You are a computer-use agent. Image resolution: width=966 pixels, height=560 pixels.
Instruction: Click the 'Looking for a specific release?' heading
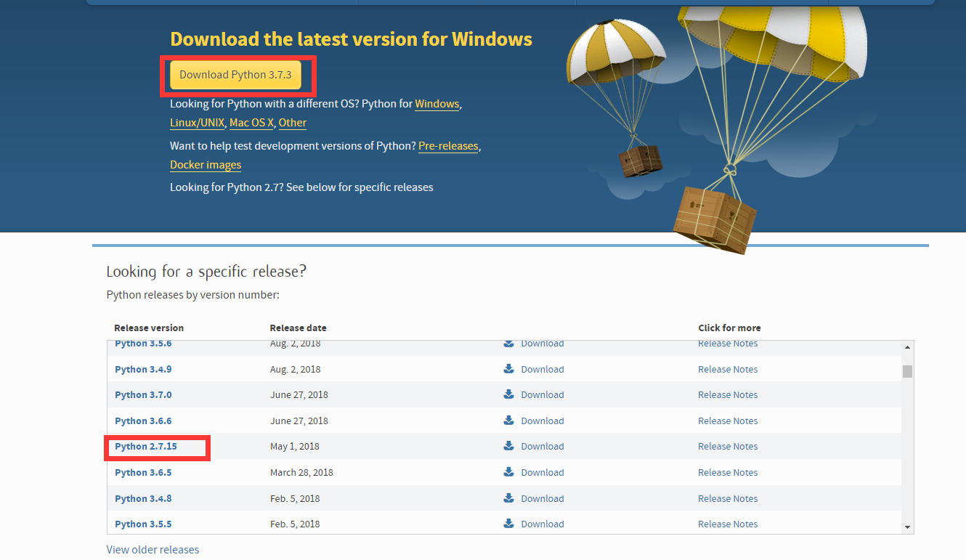pyautogui.click(x=206, y=272)
